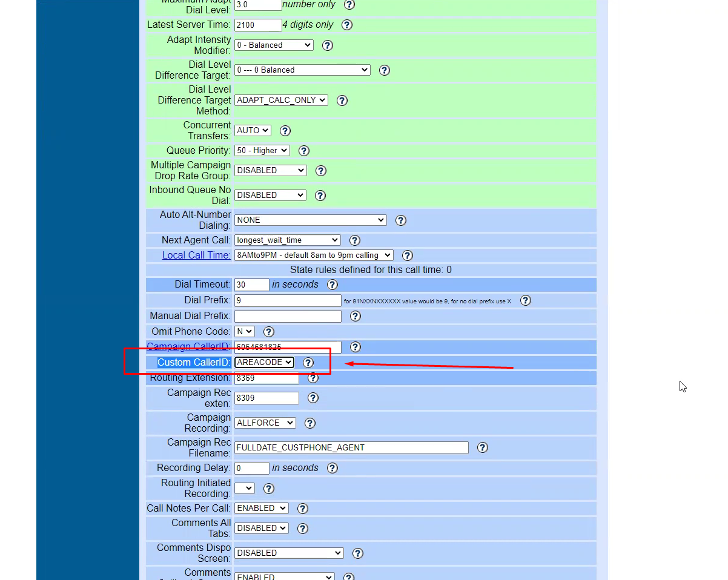The width and height of the screenshot is (728, 580).
Task: Open Call Notes Per Call dropdown
Action: tap(262, 509)
